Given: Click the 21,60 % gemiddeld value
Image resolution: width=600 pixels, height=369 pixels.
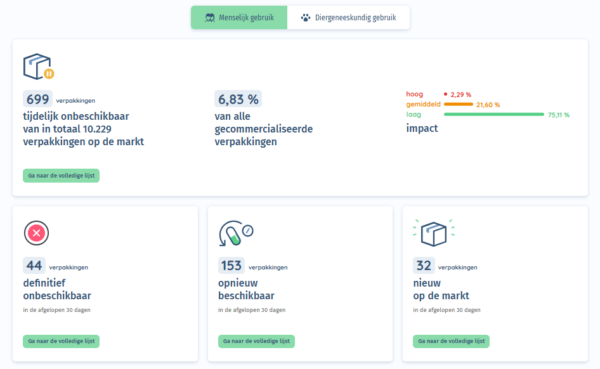Looking at the screenshot, I should coord(488,104).
